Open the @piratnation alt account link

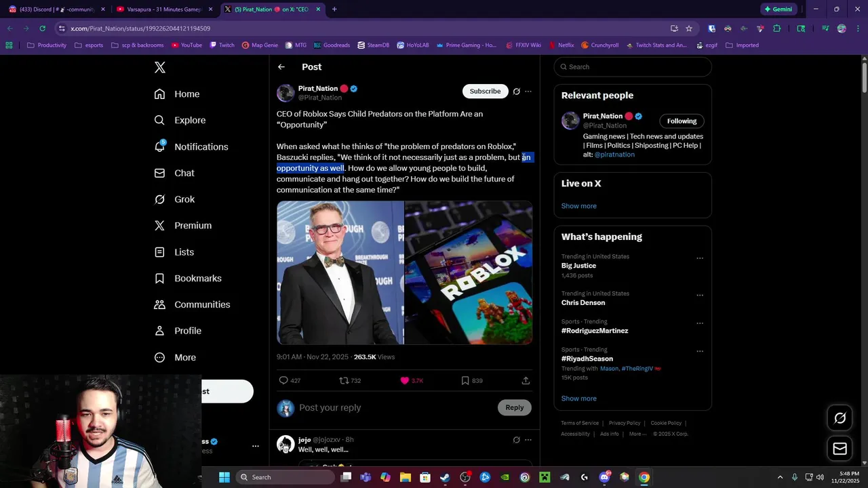[x=614, y=155]
